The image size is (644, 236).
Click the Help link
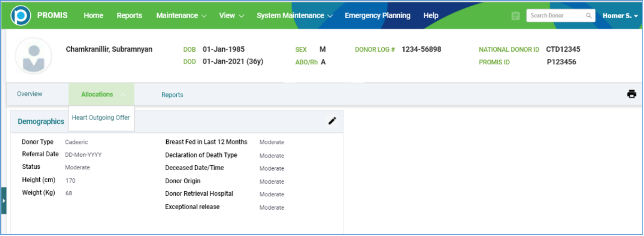coord(431,16)
